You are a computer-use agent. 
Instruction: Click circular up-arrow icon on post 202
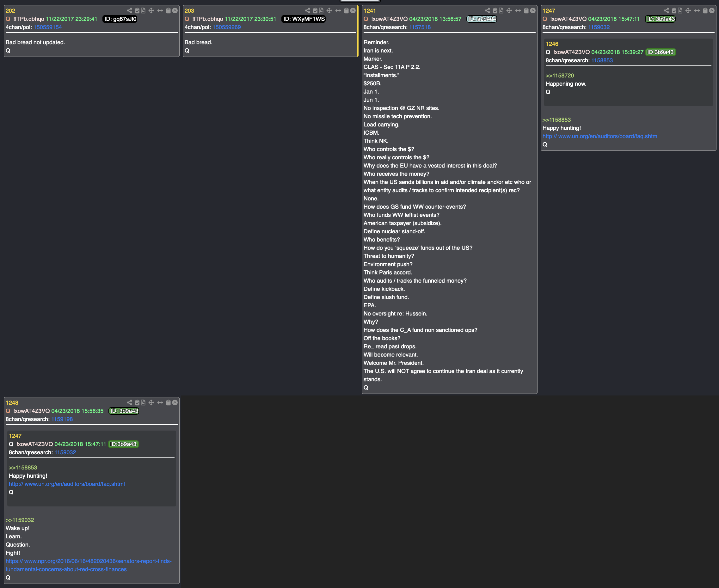[175, 10]
